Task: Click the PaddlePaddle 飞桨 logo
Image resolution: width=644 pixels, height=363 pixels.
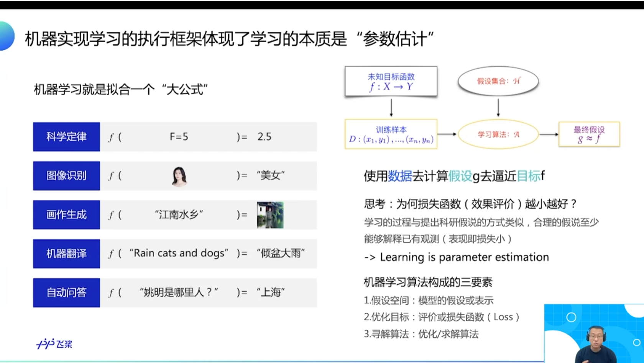Action: click(x=54, y=343)
